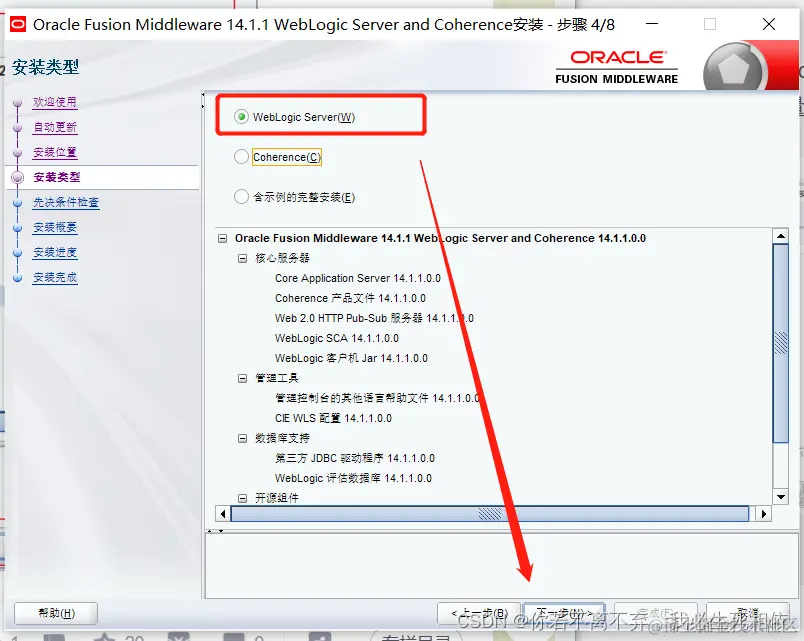The image size is (804, 641).
Task: Select WebLogic 评估数据库 14.1.1.0.0 row
Action: pos(353,478)
